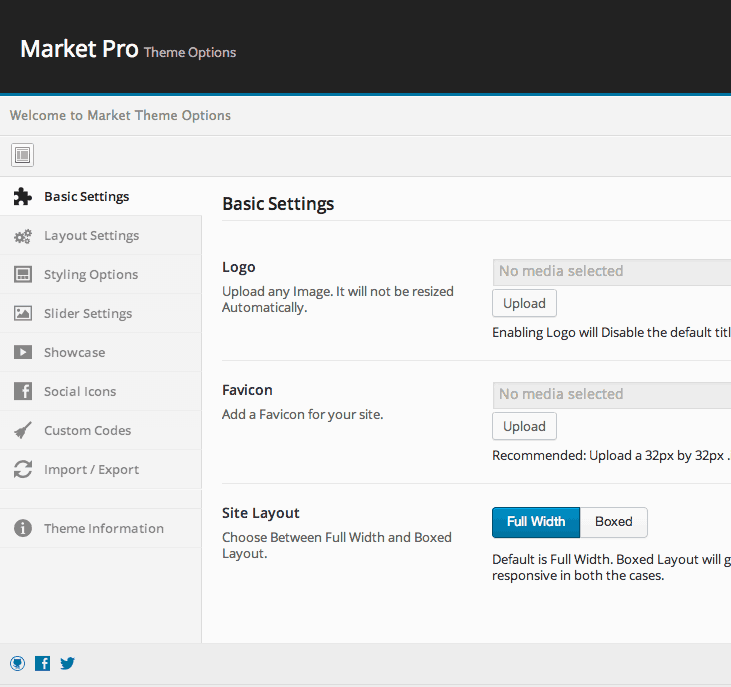Go to the Styling Options tab
This screenshot has width=731, height=687.
click(91, 275)
